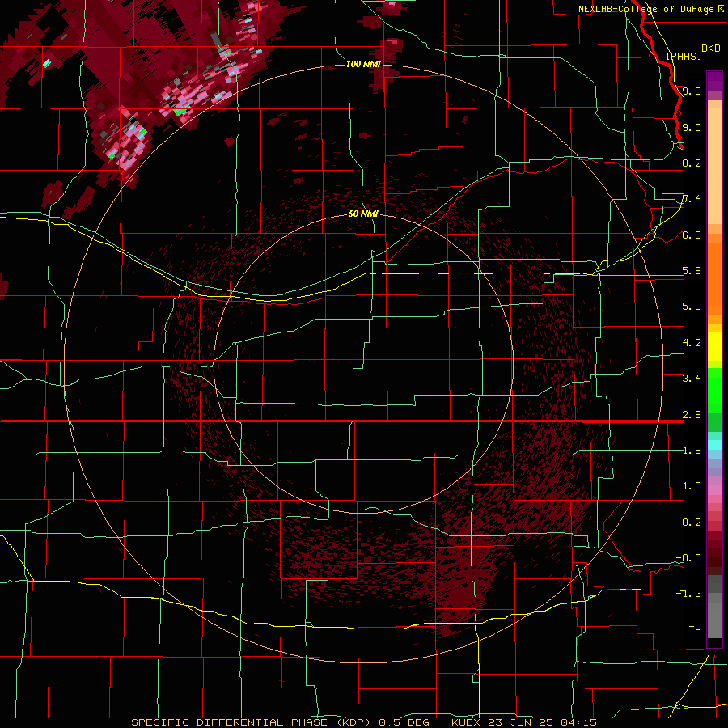Click the 0.2 color scale value
Viewport: 728px width, 728px height.
point(692,523)
